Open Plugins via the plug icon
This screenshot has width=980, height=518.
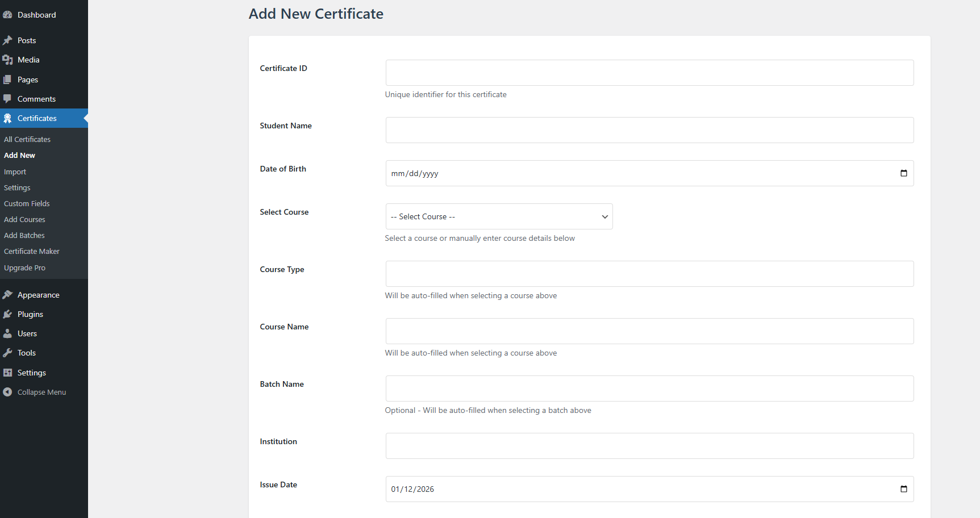tap(9, 314)
